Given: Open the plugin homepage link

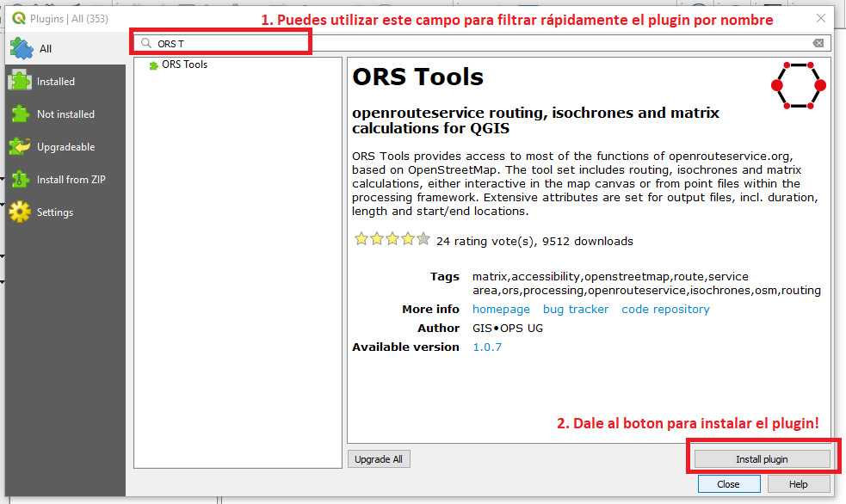Looking at the screenshot, I should [501, 310].
